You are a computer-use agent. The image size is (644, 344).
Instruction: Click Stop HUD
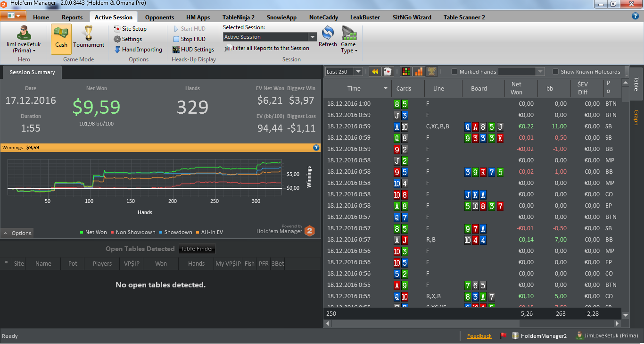(189, 39)
